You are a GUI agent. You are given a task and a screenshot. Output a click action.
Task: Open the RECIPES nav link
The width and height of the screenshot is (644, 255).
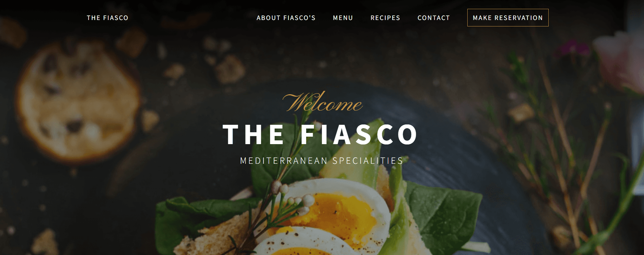click(385, 18)
